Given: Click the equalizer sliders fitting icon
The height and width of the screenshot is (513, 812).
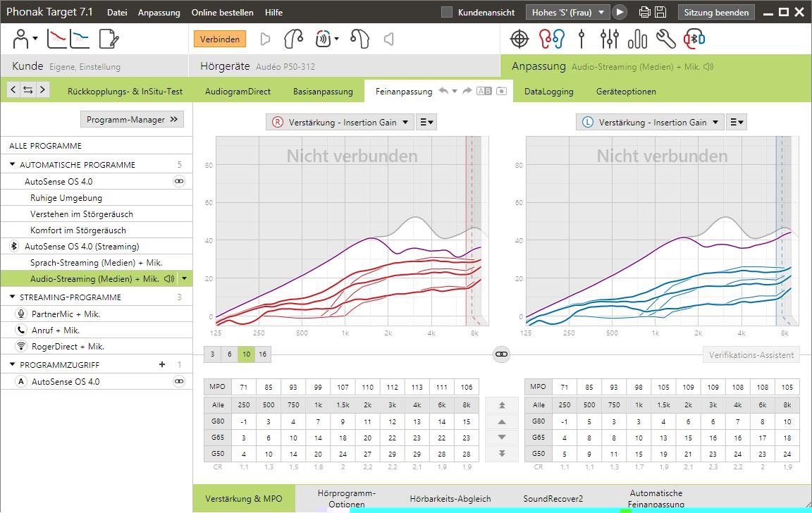Looking at the screenshot, I should point(609,39).
